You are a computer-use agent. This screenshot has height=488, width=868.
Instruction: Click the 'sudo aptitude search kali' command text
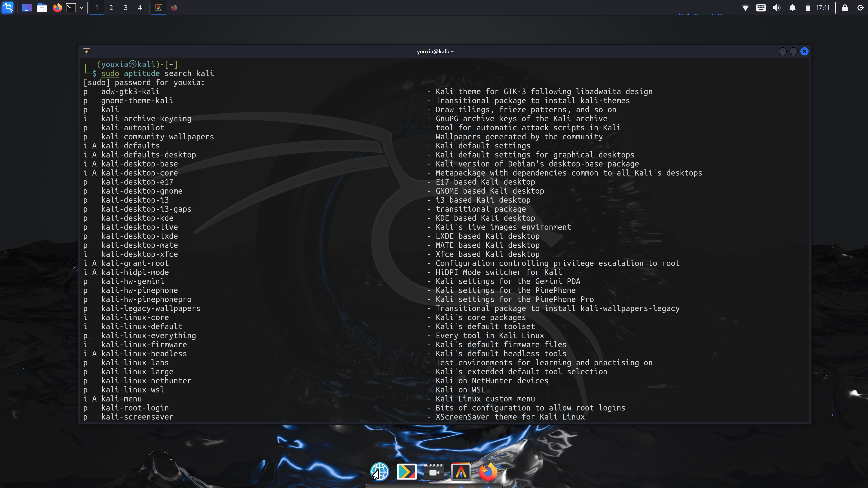click(157, 73)
